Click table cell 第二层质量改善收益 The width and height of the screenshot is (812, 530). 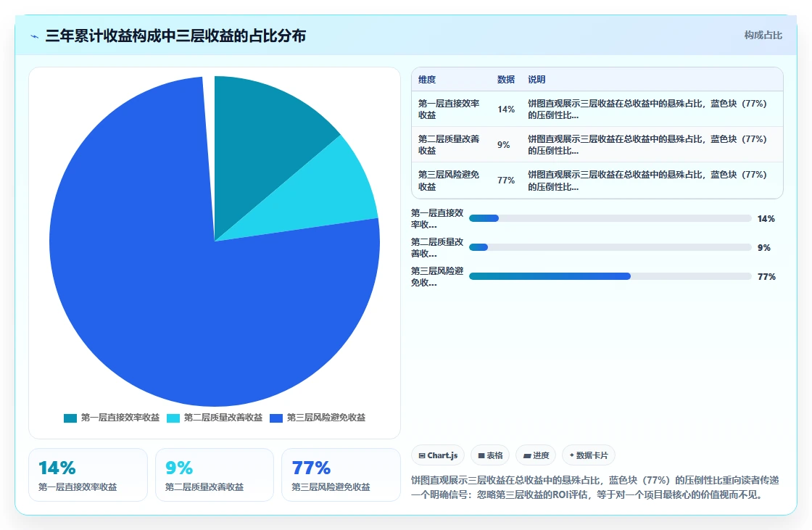[x=449, y=144]
